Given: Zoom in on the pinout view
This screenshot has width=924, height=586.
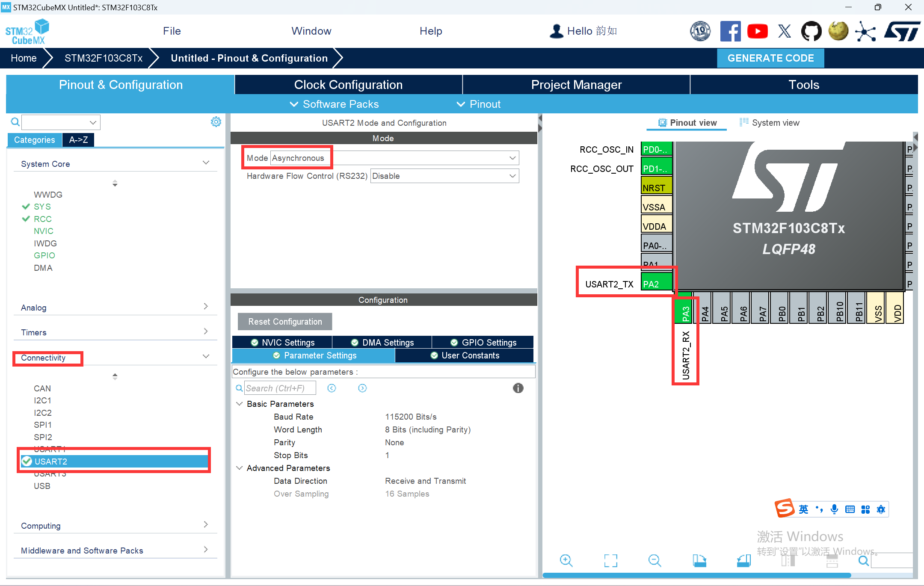Looking at the screenshot, I should [x=566, y=560].
